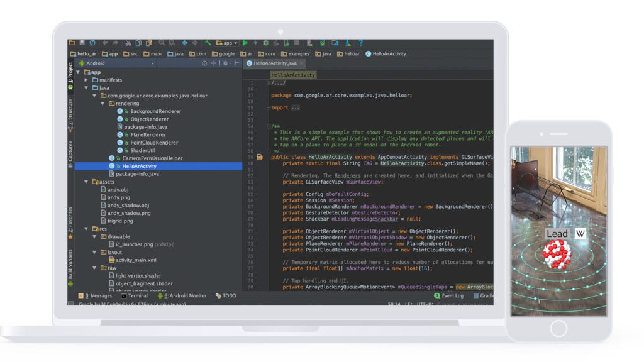Screen dimensions: 644x362
Task: Click the Synchronize toolbar icon
Action: (x=92, y=43)
